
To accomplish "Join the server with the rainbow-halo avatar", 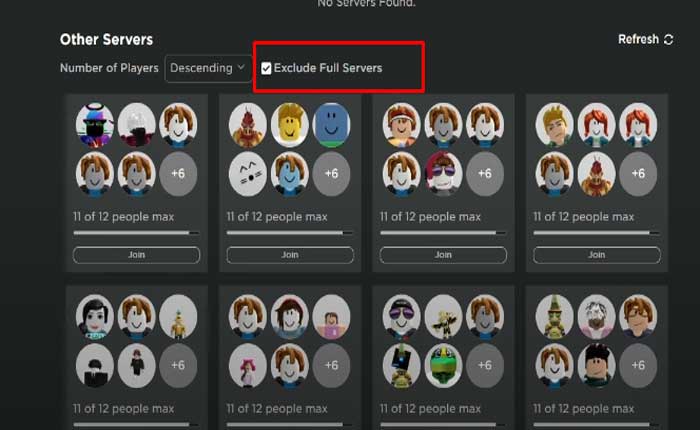I will pos(137,255).
